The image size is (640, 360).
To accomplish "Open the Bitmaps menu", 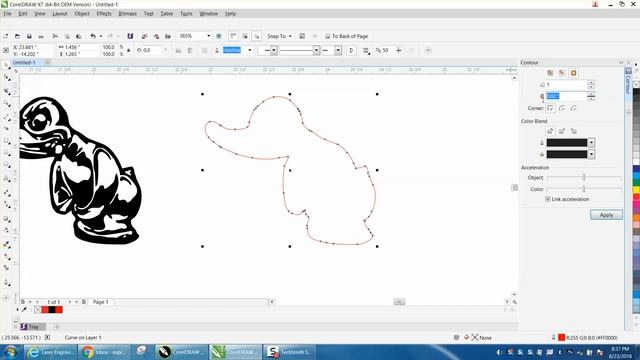I will click(127, 13).
